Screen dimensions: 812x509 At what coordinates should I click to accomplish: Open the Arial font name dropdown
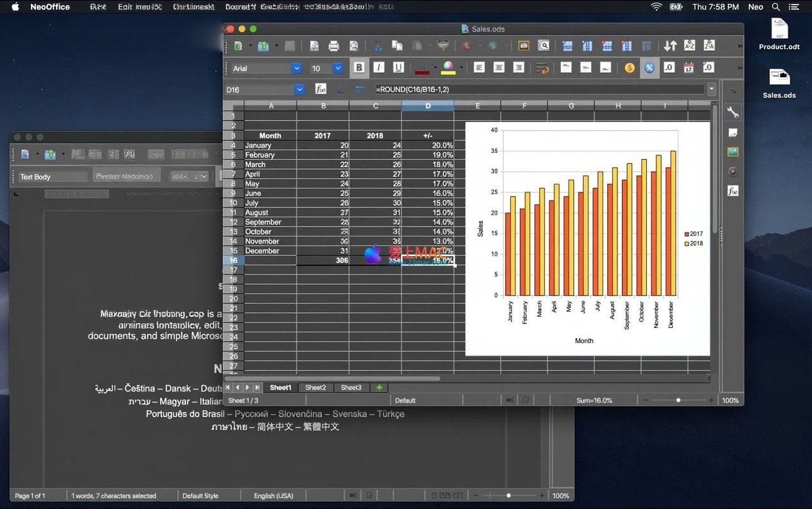tap(296, 68)
